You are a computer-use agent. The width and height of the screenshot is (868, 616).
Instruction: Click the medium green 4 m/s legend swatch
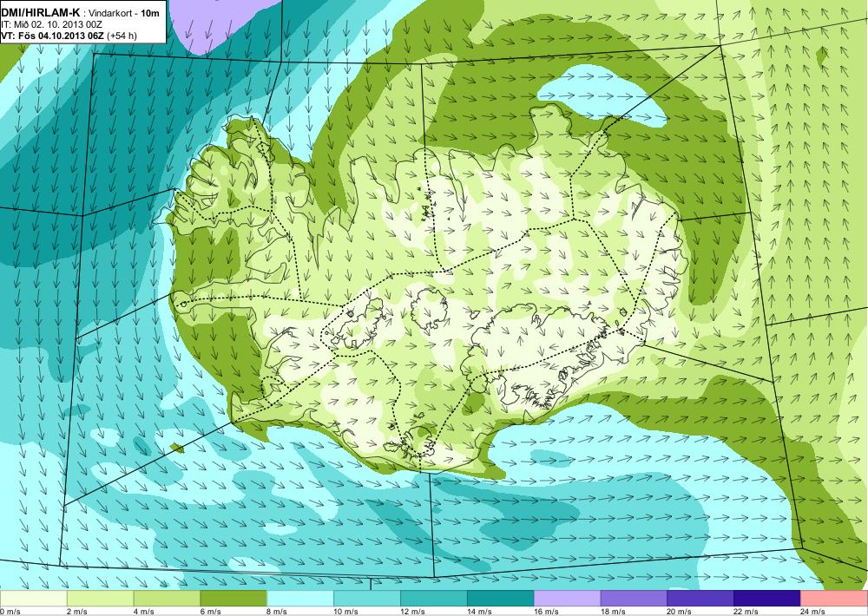click(167, 599)
